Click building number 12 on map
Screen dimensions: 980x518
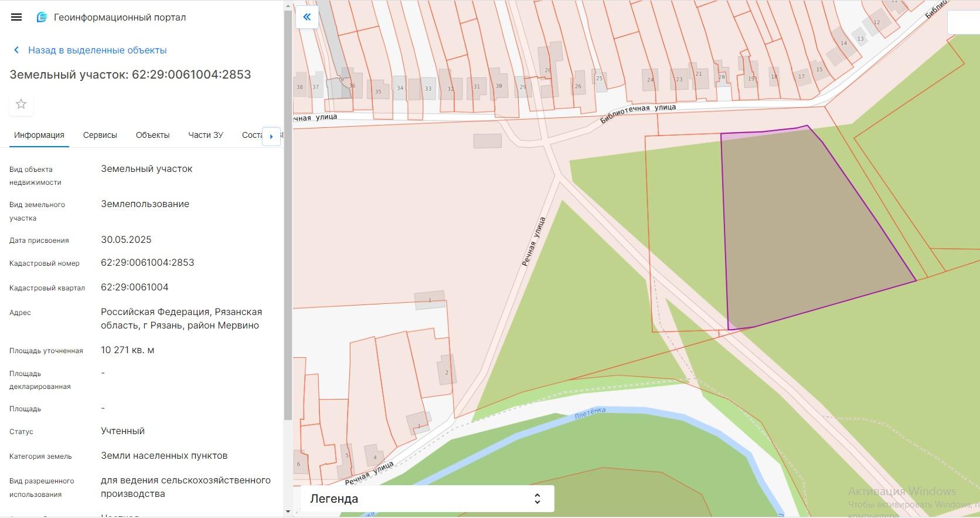[877, 22]
